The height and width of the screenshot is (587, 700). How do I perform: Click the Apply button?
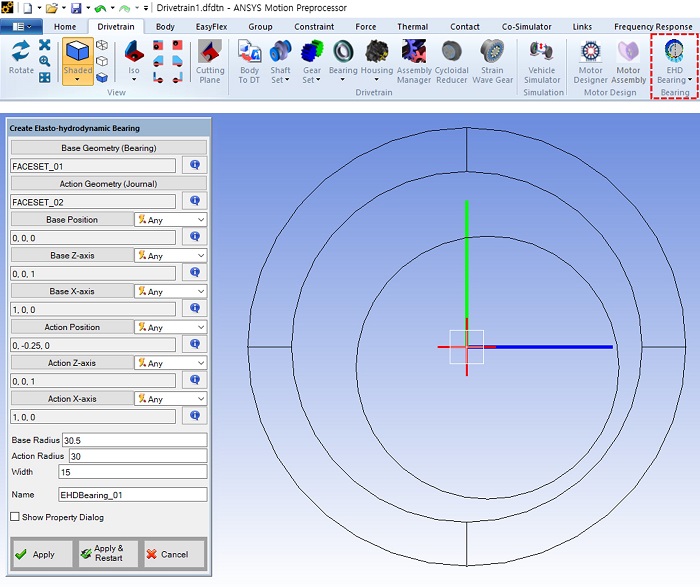(42, 554)
